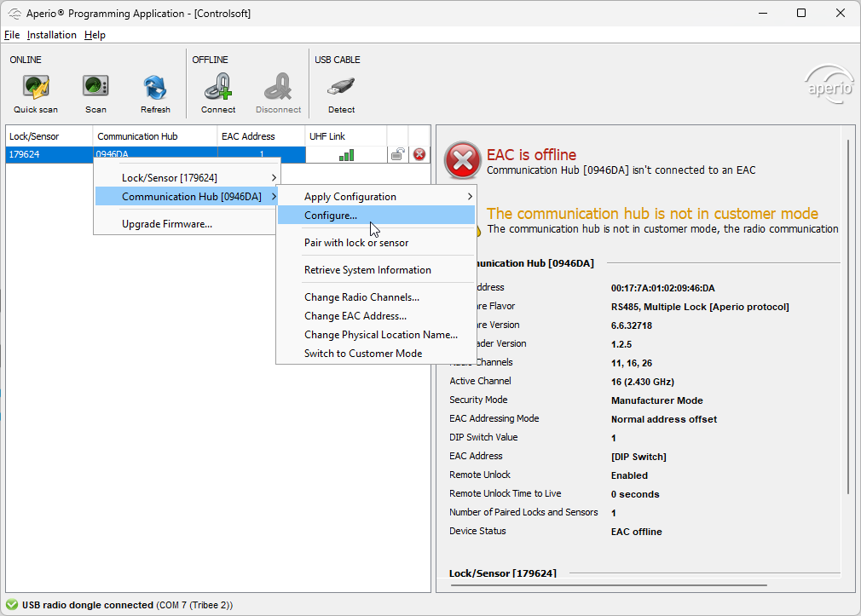Viewport: 861px width, 616px height.
Task: Click the green USB dongle status icon
Action: [x=12, y=605]
